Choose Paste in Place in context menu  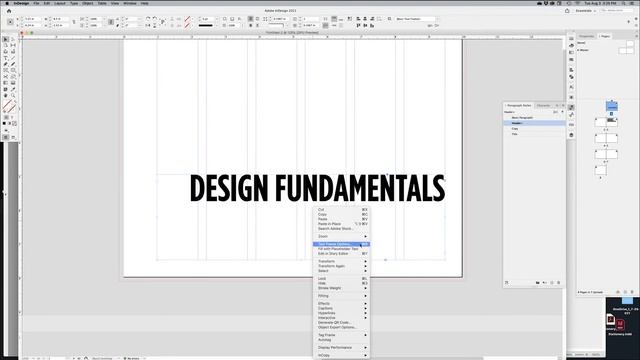pyautogui.click(x=342, y=224)
